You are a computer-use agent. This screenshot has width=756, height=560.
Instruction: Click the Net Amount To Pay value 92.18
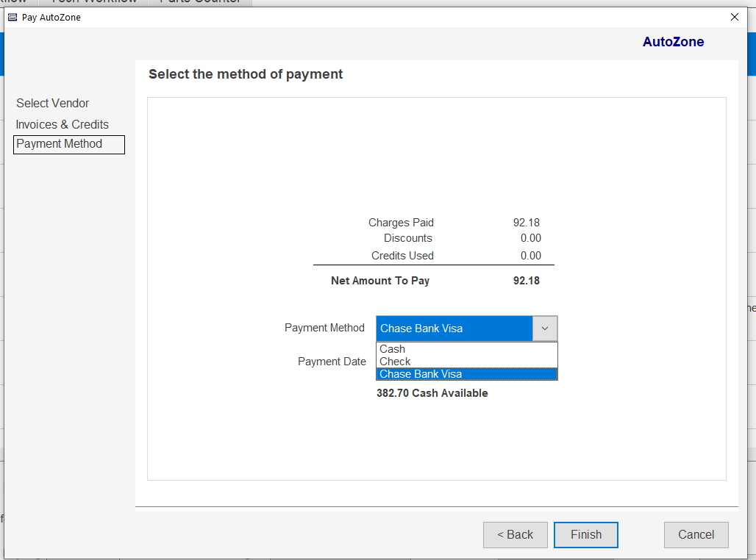[x=526, y=281]
